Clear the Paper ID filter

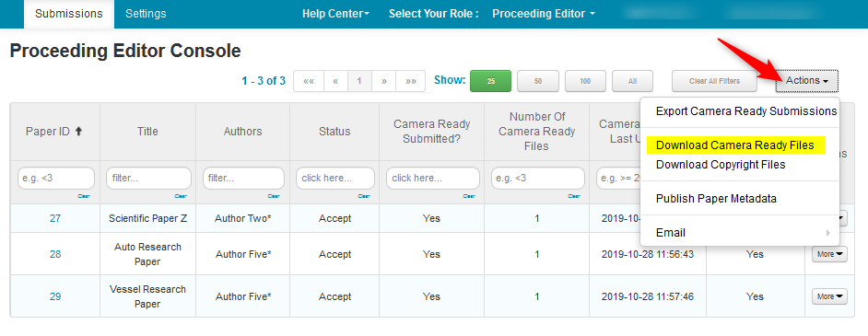[x=83, y=196]
